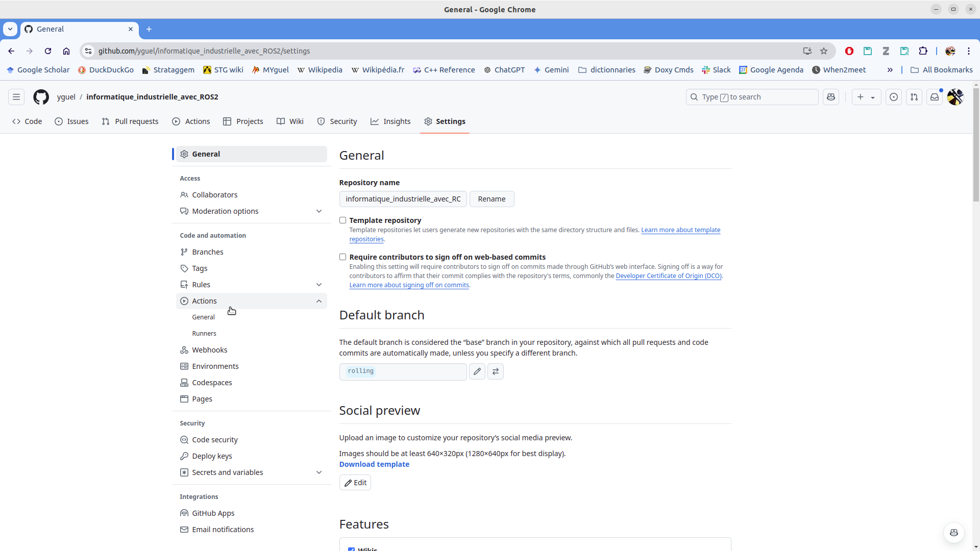Expand Moderation options in sidebar

coord(319,211)
